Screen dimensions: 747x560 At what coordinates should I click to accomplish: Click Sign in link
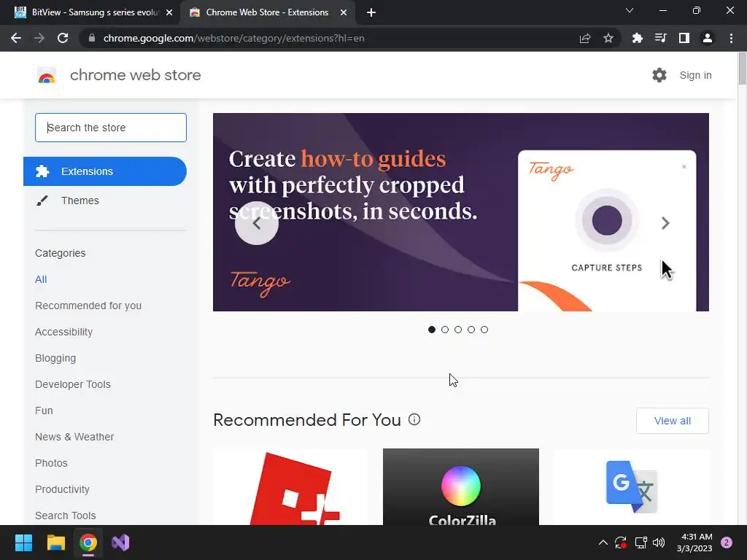(695, 75)
